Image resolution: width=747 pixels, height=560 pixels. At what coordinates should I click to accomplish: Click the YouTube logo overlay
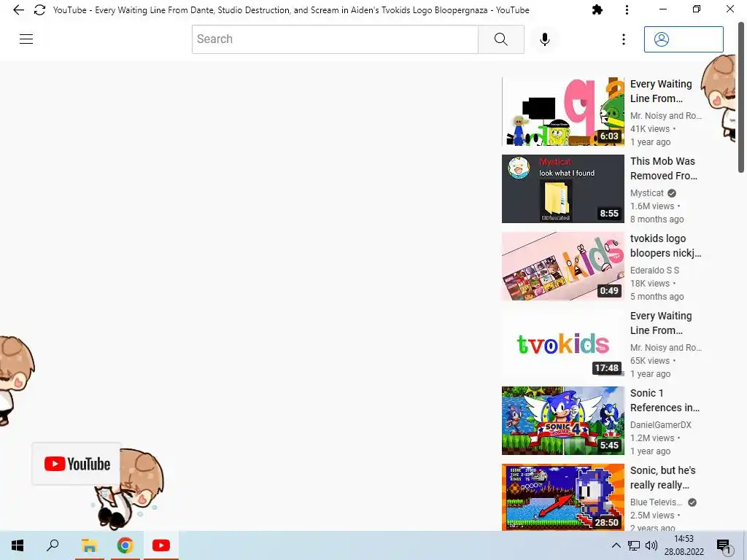[x=77, y=464]
